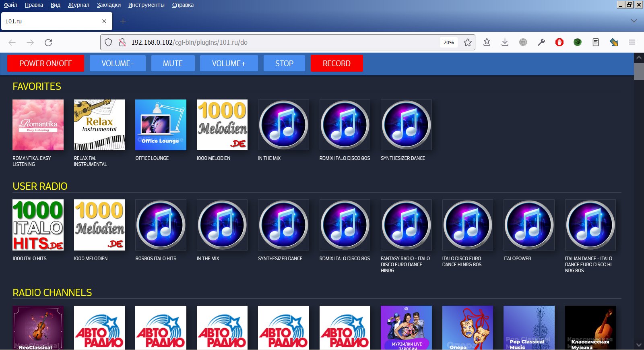Click the wrench toolbar icon
The height and width of the screenshot is (350, 644).
[541, 42]
